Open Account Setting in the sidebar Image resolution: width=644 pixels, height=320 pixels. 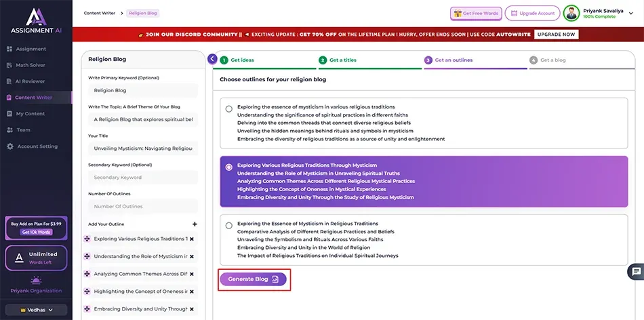tap(37, 146)
